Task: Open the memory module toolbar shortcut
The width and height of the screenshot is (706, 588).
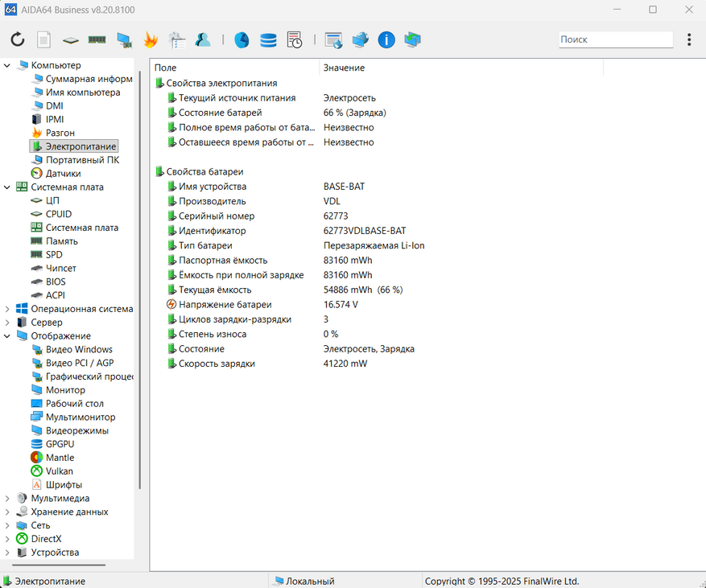Action: pos(97,39)
